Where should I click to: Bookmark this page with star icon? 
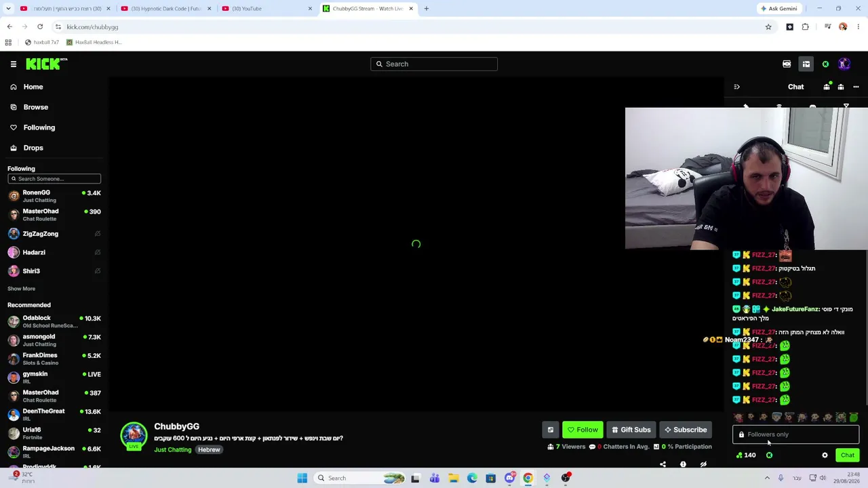(x=768, y=27)
